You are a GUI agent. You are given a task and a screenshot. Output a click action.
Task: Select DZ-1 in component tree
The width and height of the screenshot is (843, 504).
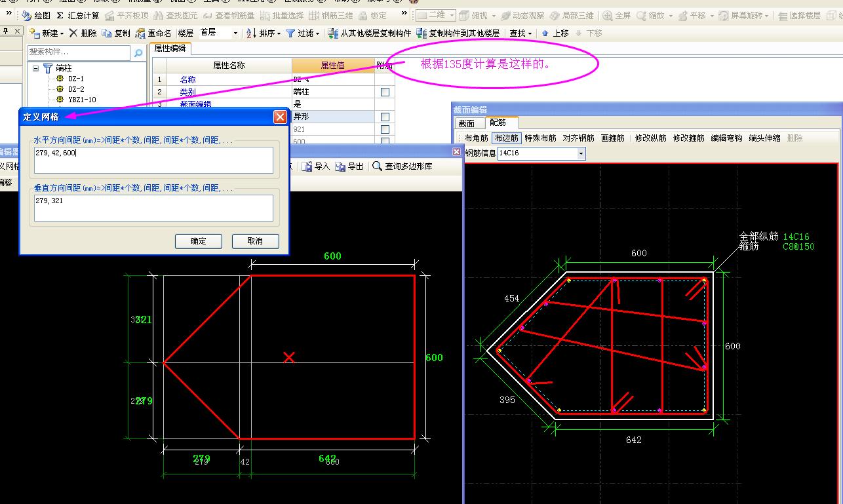point(76,79)
